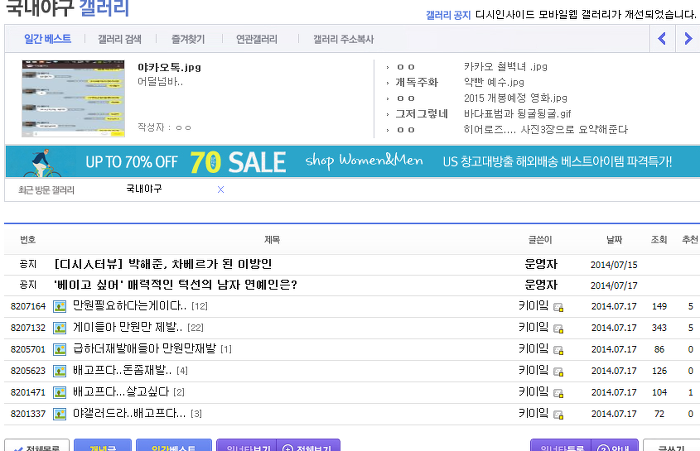The height and width of the screenshot is (451, 700).
Task: Click the gallog icon beside 키이밍 on post 8205701
Action: pos(558,350)
